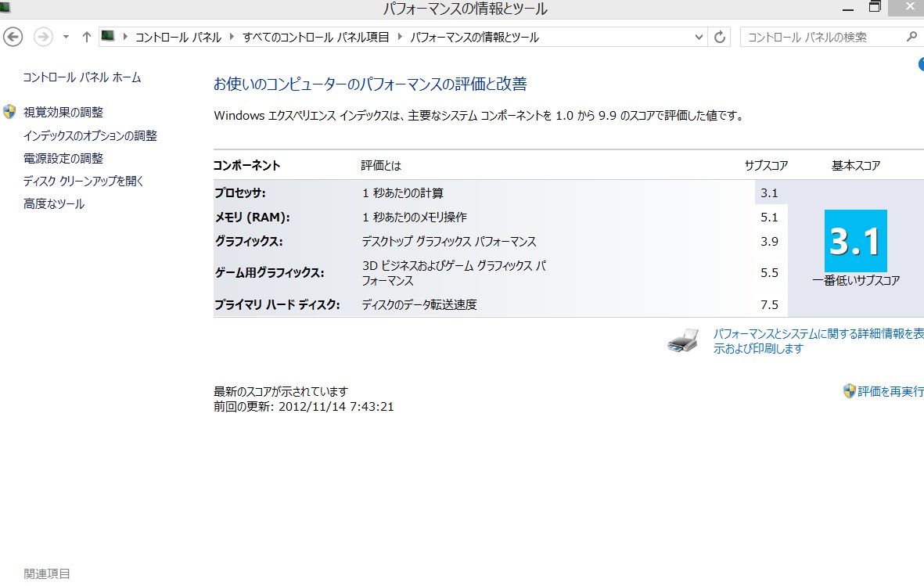Click the gaming graphics subscore 5.5
Viewport: 924px width, 586px height.
pos(769,272)
